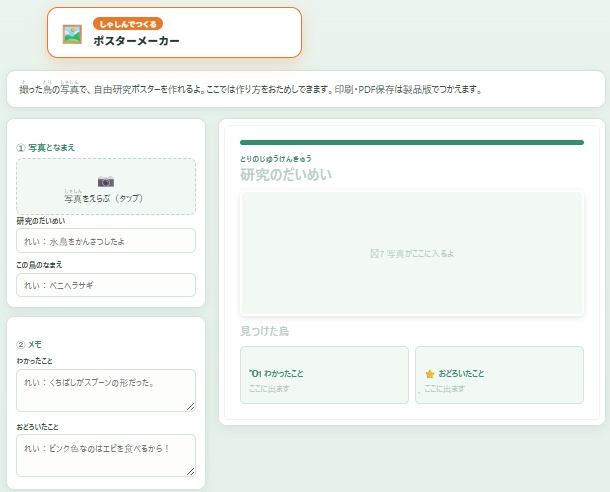
Task: Click the おどろいたこと preview card
Action: click(x=500, y=375)
